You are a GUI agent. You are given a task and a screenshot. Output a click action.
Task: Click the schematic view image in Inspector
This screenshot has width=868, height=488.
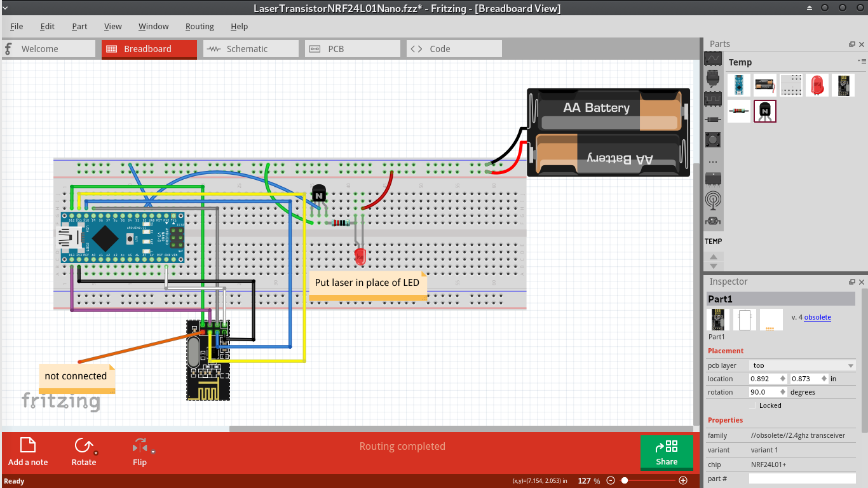745,320
